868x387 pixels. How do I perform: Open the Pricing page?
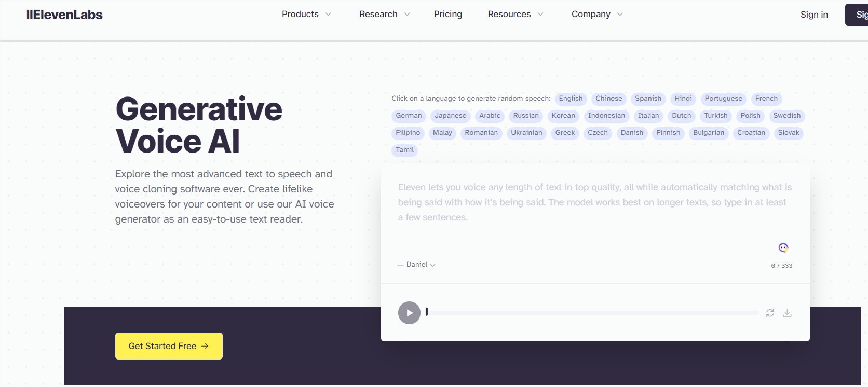448,14
